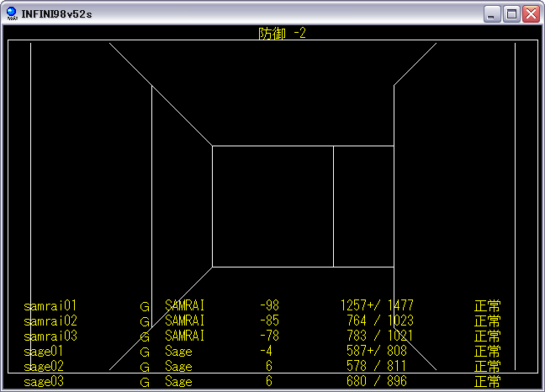Click sage03's HP 680 / 896
Image resolution: width=545 pixels, height=392 pixels.
click(x=377, y=381)
